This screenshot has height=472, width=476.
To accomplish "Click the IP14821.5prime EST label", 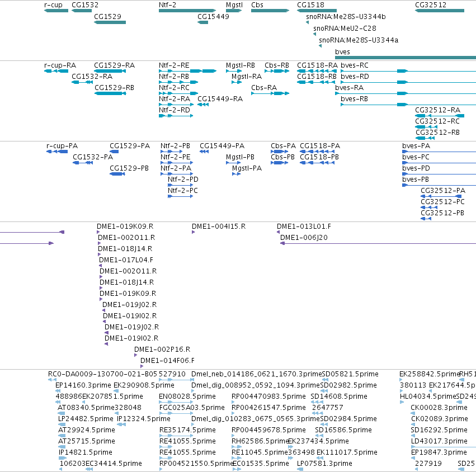I will (86, 452).
